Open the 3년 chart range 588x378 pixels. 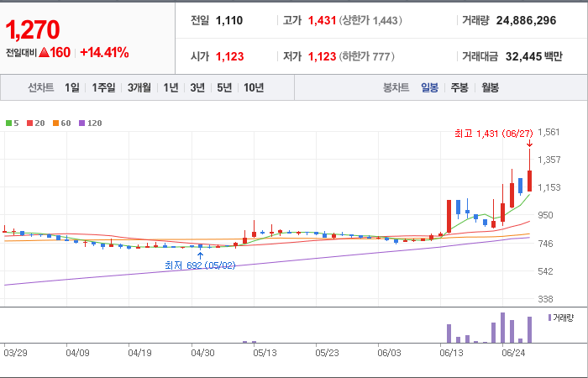pyautogui.click(x=197, y=87)
